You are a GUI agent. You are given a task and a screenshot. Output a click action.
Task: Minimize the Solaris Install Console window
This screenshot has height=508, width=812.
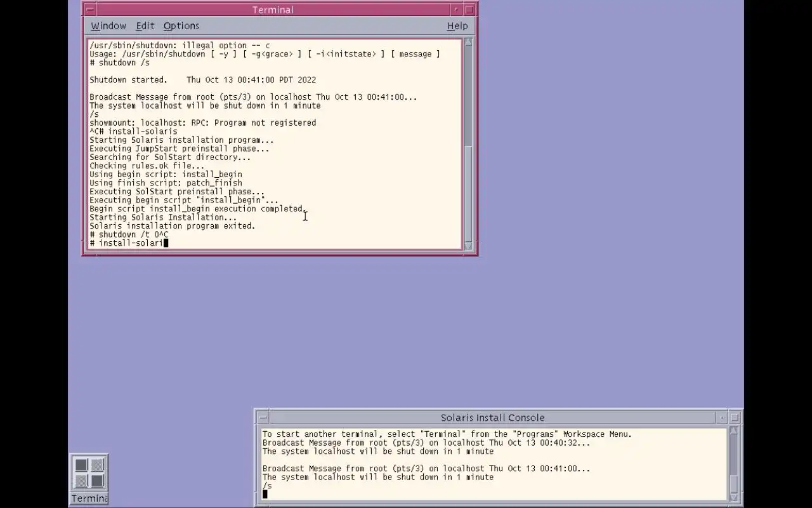(x=722, y=417)
